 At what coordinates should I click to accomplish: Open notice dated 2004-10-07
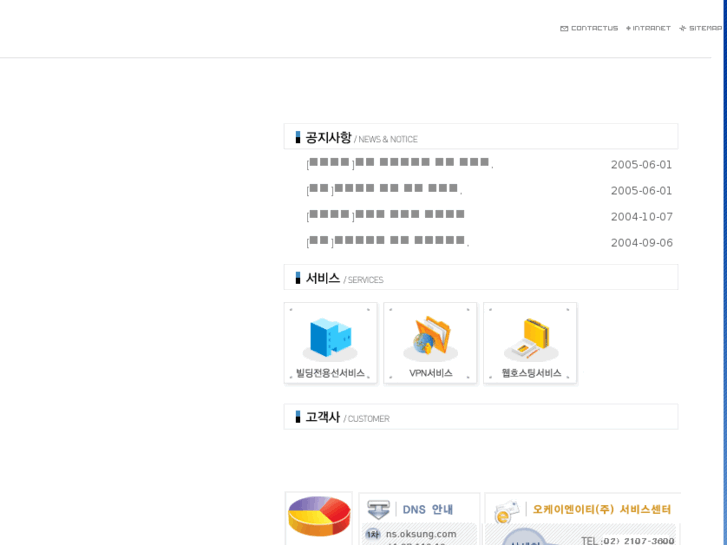pyautogui.click(x=385, y=215)
